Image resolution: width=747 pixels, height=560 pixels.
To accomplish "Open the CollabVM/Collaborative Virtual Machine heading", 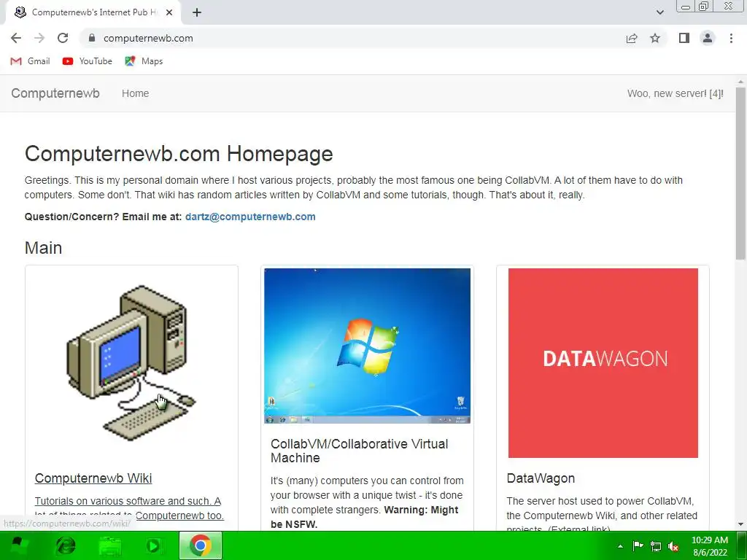I will (359, 451).
